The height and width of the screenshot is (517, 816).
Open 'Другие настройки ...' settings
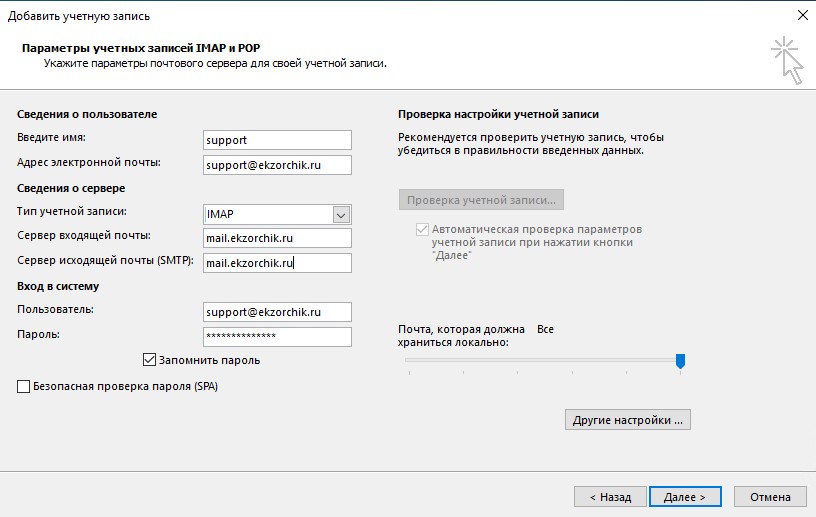(x=627, y=420)
